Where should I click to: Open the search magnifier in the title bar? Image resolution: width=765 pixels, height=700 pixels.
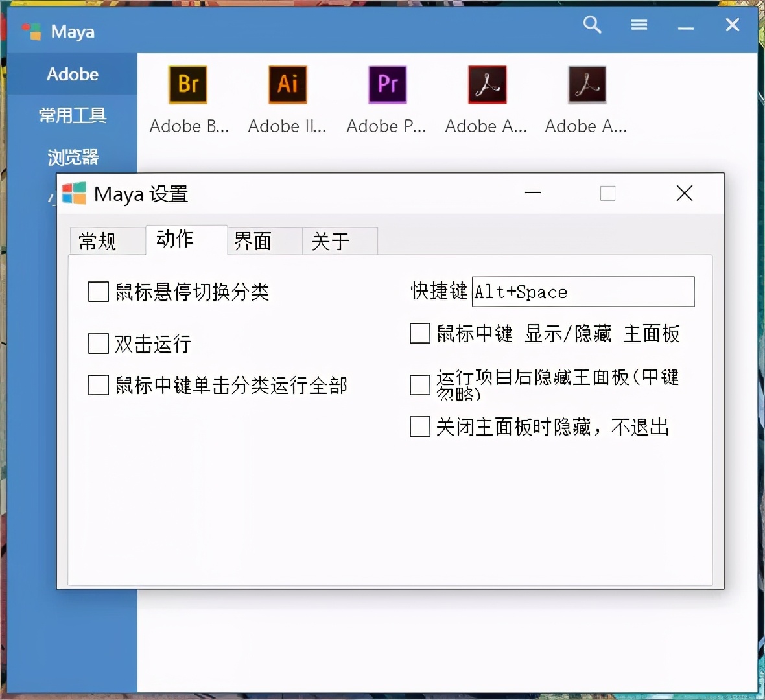pyautogui.click(x=592, y=25)
